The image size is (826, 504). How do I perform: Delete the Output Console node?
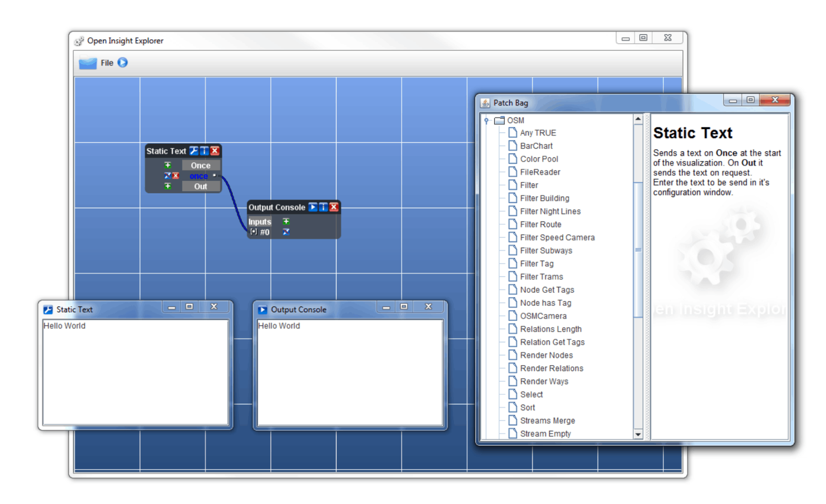(x=333, y=207)
